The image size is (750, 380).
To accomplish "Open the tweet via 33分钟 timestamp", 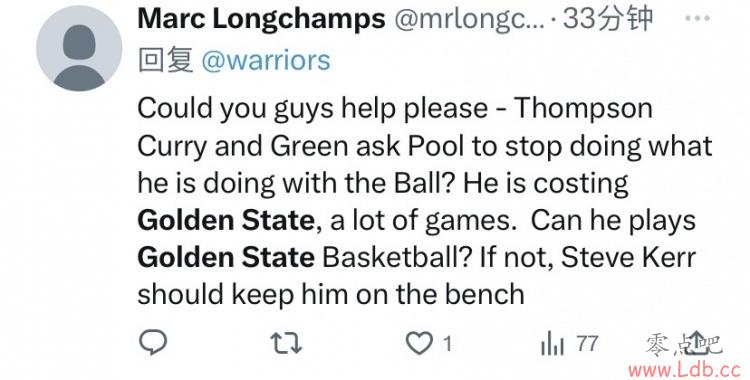I will click(607, 19).
